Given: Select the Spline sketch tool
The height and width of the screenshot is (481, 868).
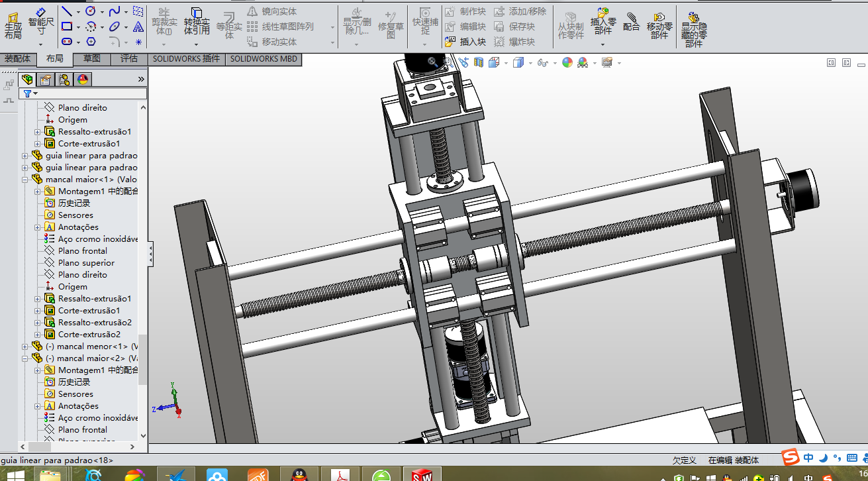Looking at the screenshot, I should (115, 11).
